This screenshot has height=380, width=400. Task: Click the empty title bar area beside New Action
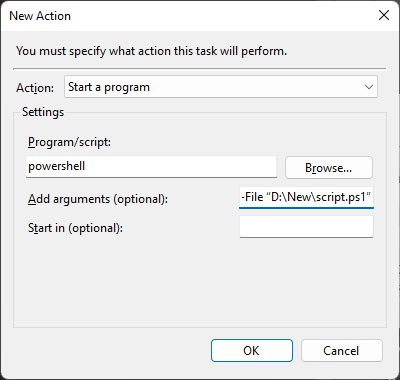point(220,15)
